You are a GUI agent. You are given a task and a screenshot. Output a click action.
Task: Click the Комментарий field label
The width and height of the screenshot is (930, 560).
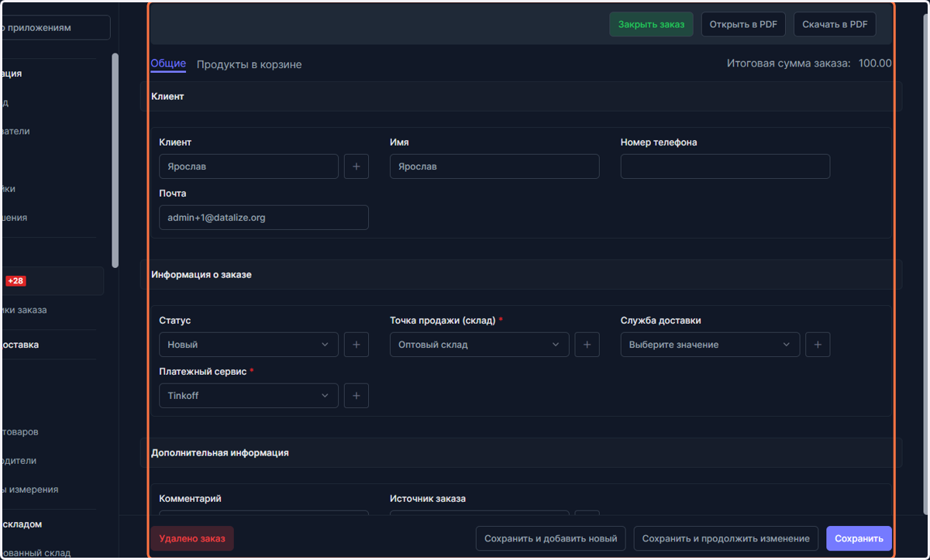(190, 499)
